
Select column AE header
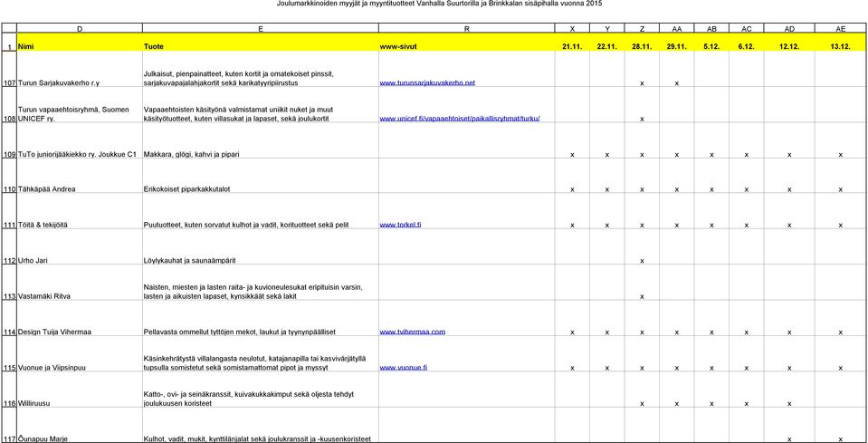coord(840,28)
